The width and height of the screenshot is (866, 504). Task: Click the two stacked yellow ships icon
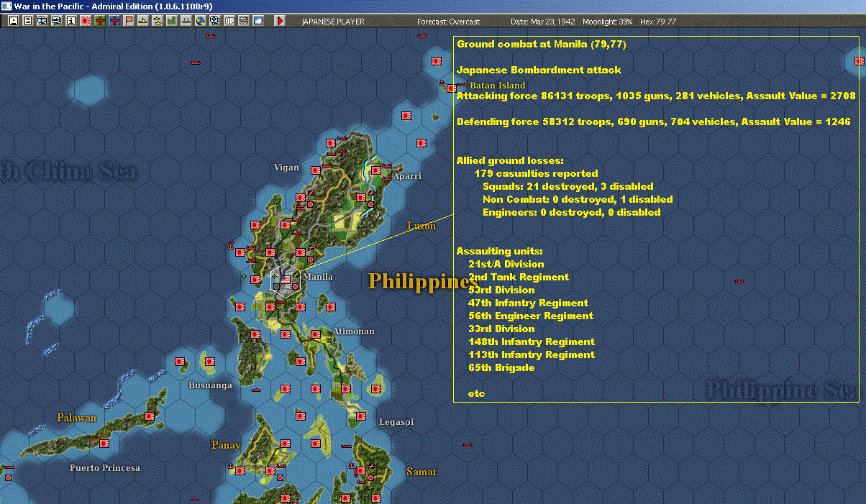tap(158, 21)
